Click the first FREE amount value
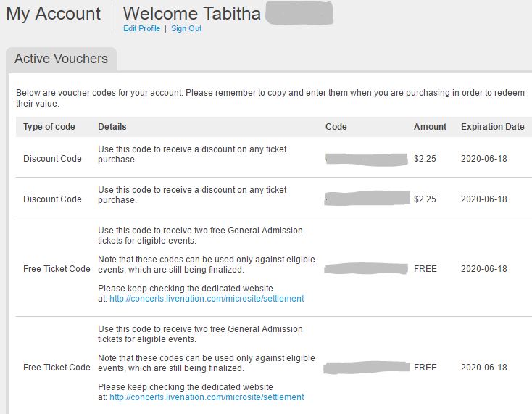 coord(425,269)
